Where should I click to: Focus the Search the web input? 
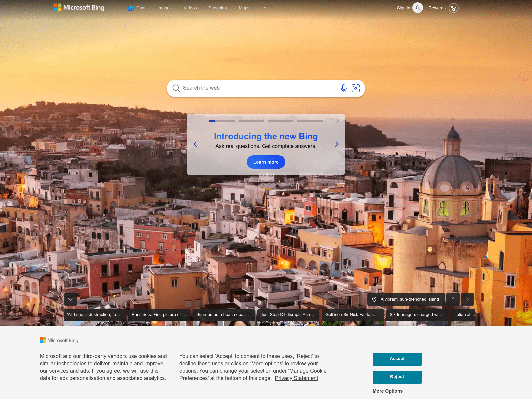(259, 88)
